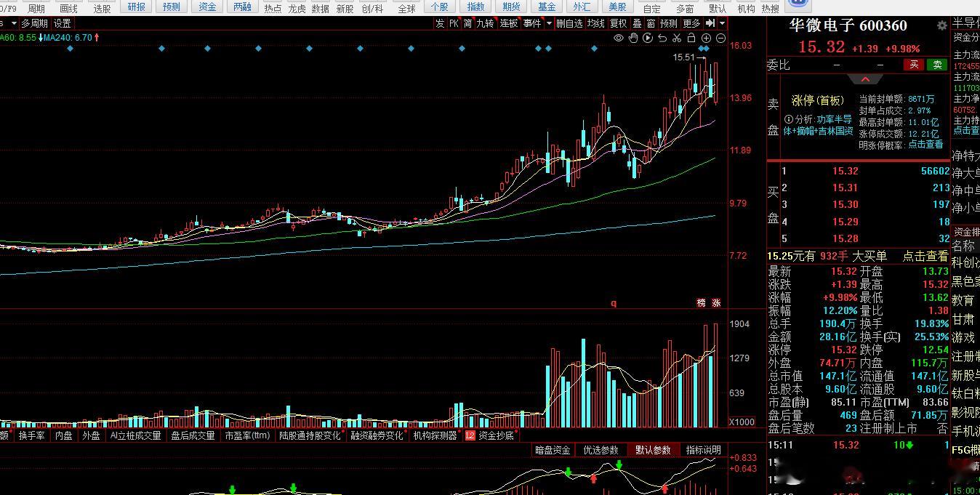
Task: Open the gear settings beside 华微电子 600360
Action: coord(942,25)
